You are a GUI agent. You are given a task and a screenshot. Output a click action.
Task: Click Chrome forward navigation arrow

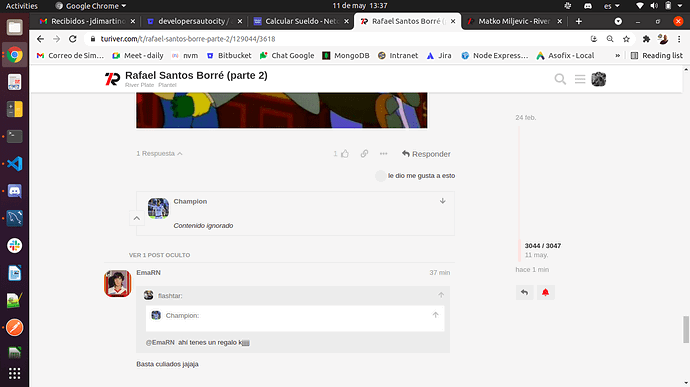56,39
